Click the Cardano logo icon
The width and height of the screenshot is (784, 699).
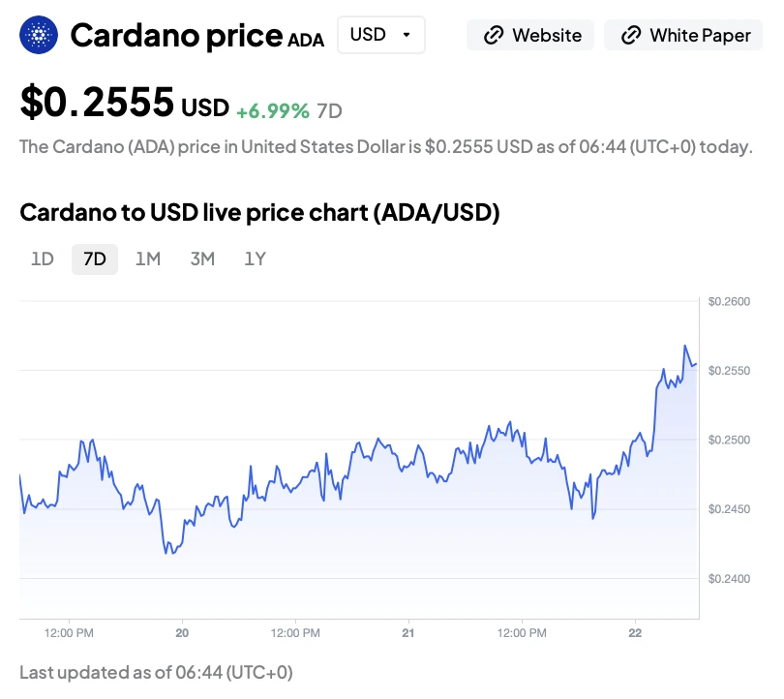click(39, 35)
